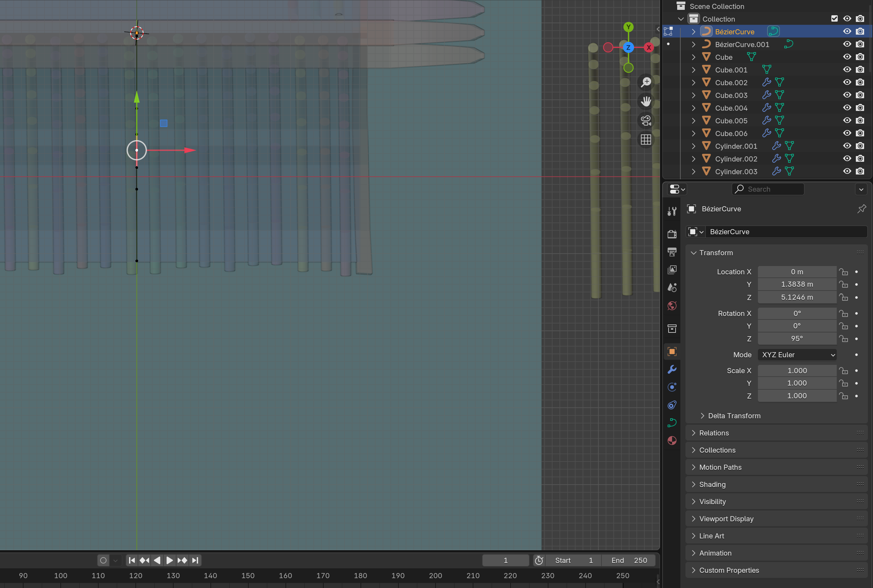Open the Tool properties tab

(672, 211)
